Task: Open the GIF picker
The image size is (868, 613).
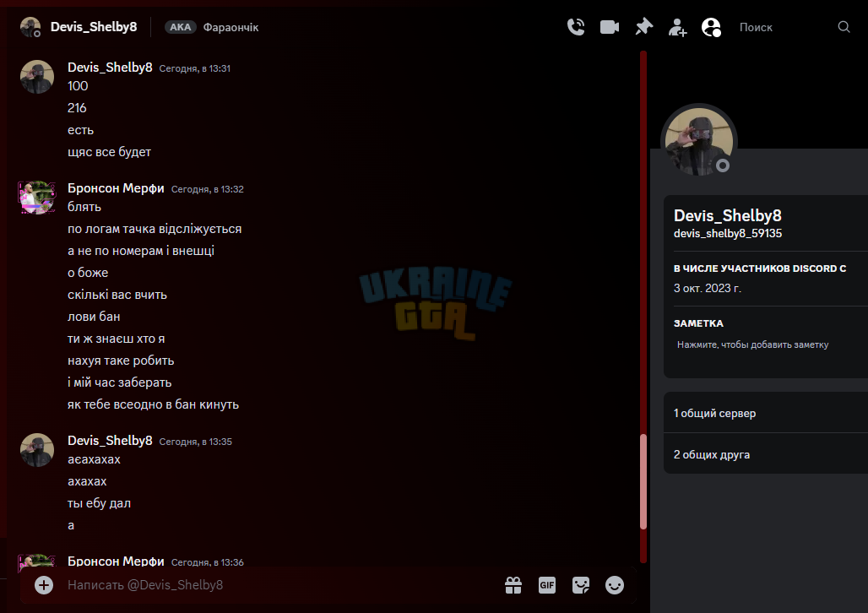Action: coord(547,585)
